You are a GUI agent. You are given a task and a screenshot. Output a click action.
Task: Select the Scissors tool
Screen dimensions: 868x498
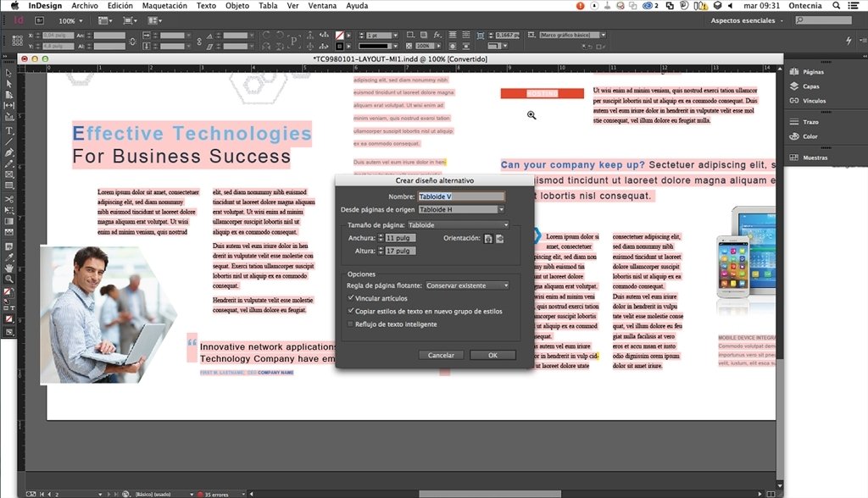point(8,199)
